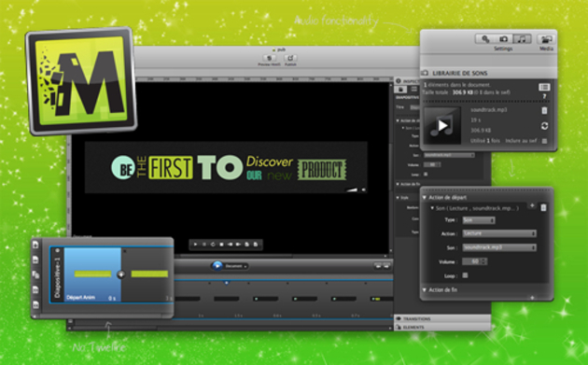This screenshot has height=365, width=588.
Task: Open the ELEMENTS panel tab
Action: 442,327
